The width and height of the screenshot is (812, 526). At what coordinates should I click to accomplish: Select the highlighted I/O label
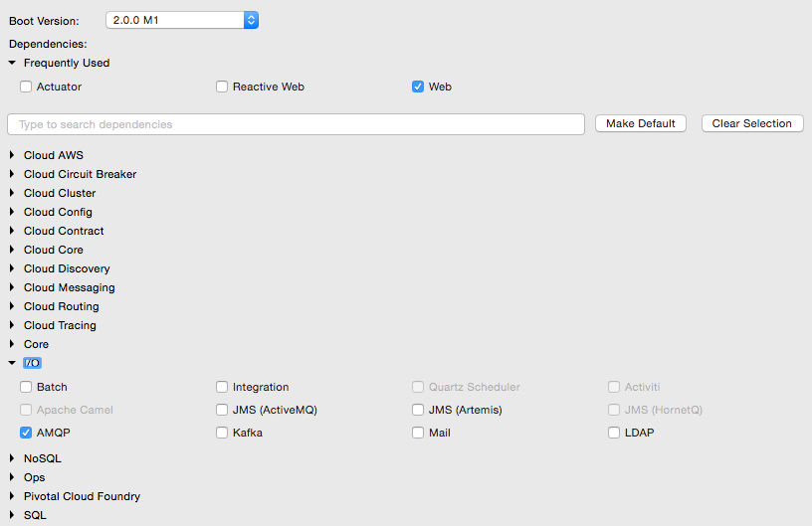pos(32,363)
